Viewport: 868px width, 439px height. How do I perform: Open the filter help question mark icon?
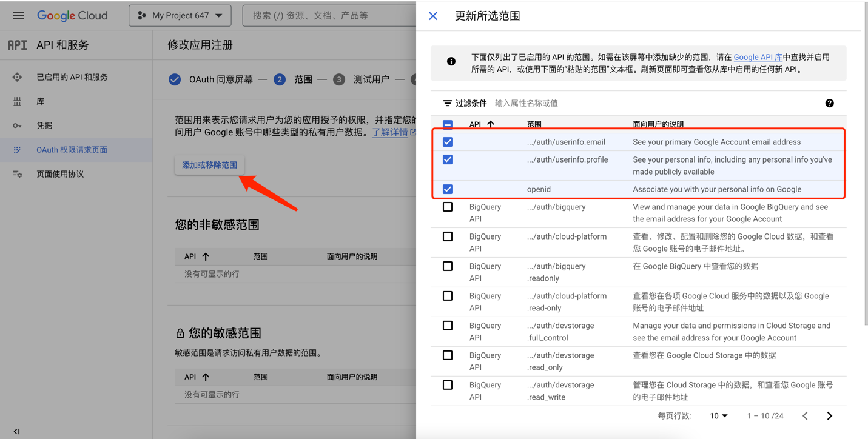(x=829, y=103)
